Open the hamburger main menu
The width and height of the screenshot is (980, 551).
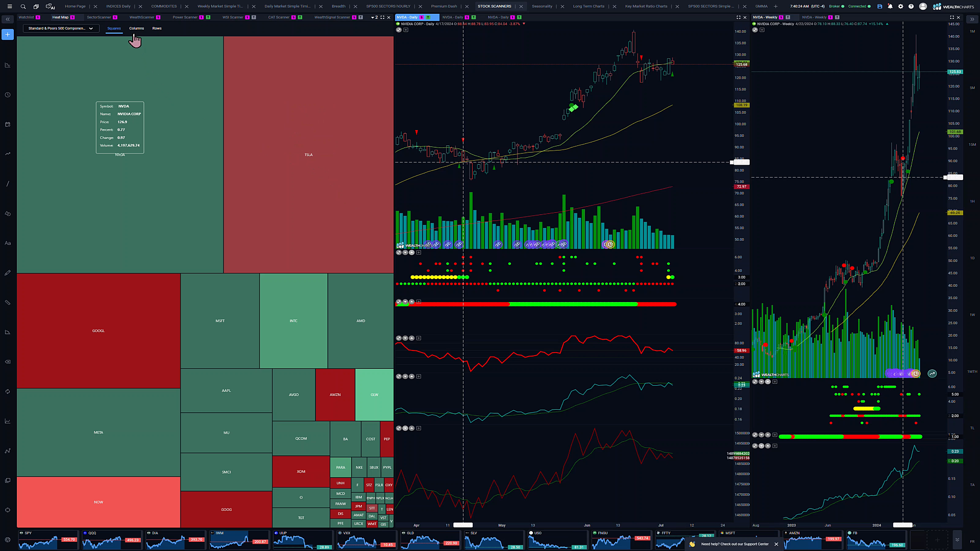tap(9, 7)
